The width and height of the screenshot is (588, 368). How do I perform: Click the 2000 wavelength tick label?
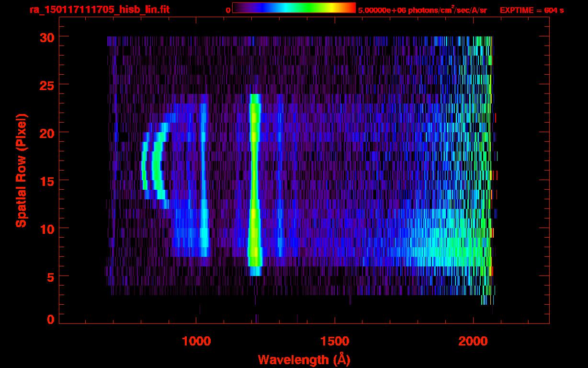(473, 341)
